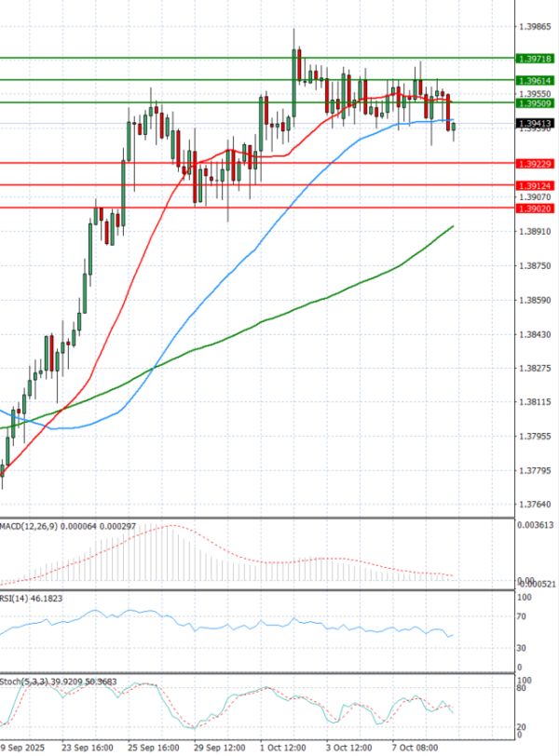
Task: Click the 1.37640 price axis value
Action: 535,505
